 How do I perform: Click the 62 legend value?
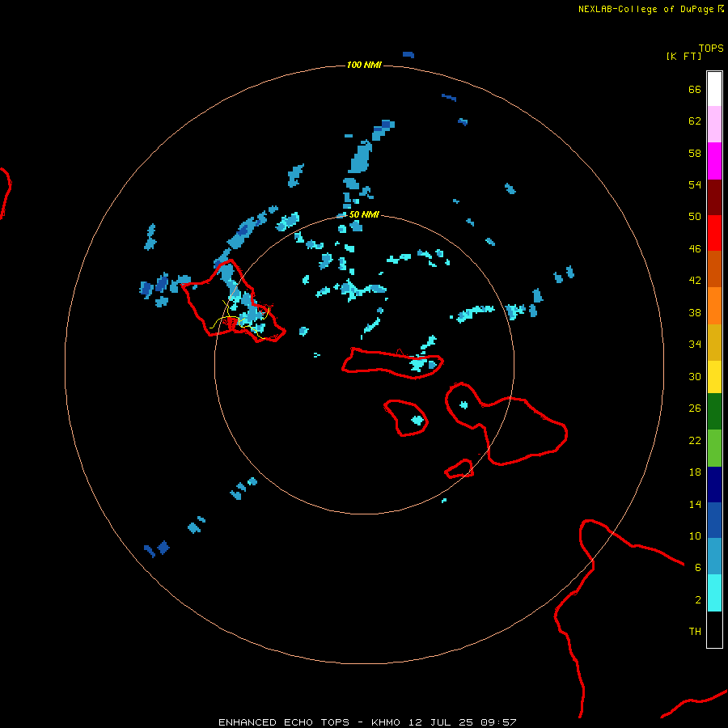[x=695, y=121]
